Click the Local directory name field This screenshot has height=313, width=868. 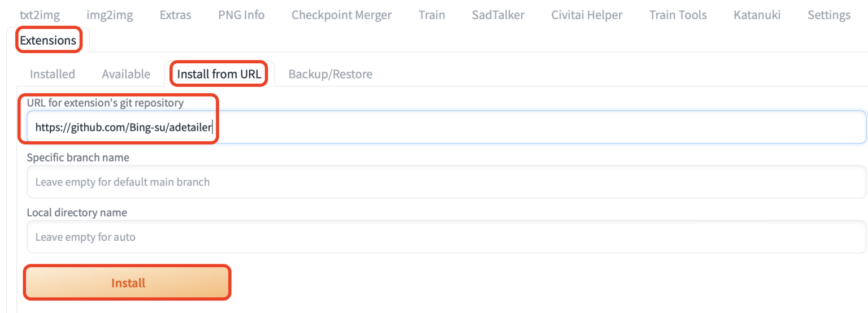(446, 237)
